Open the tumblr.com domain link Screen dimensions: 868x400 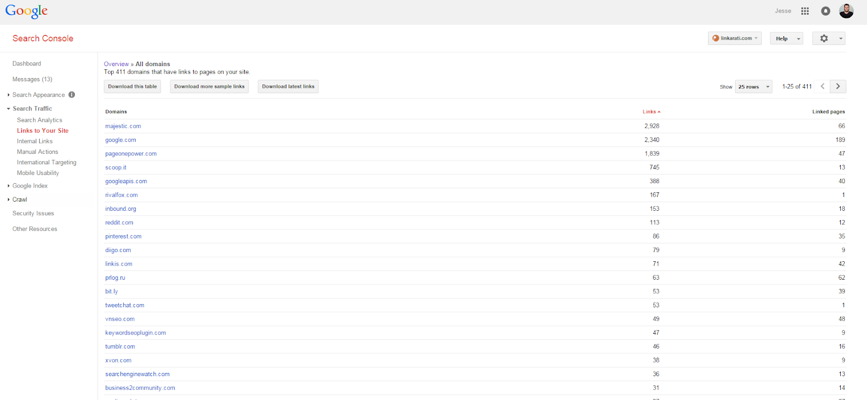(120, 347)
